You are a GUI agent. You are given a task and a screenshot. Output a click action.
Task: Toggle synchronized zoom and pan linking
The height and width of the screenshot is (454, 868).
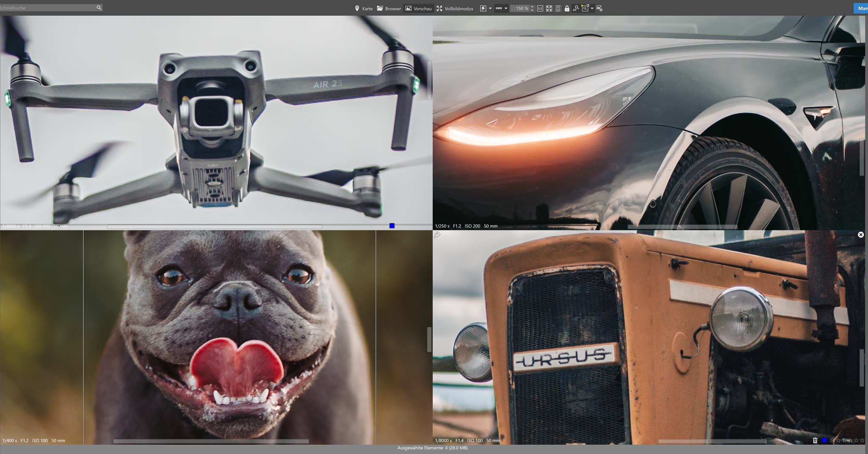click(576, 8)
